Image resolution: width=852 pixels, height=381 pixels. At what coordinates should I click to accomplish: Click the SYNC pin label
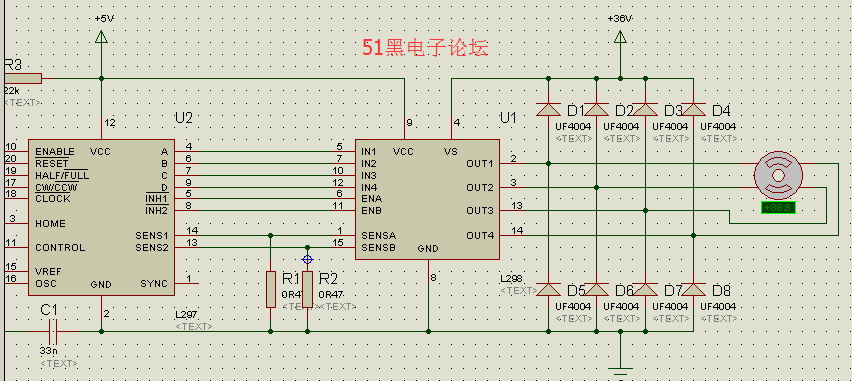[x=154, y=283]
